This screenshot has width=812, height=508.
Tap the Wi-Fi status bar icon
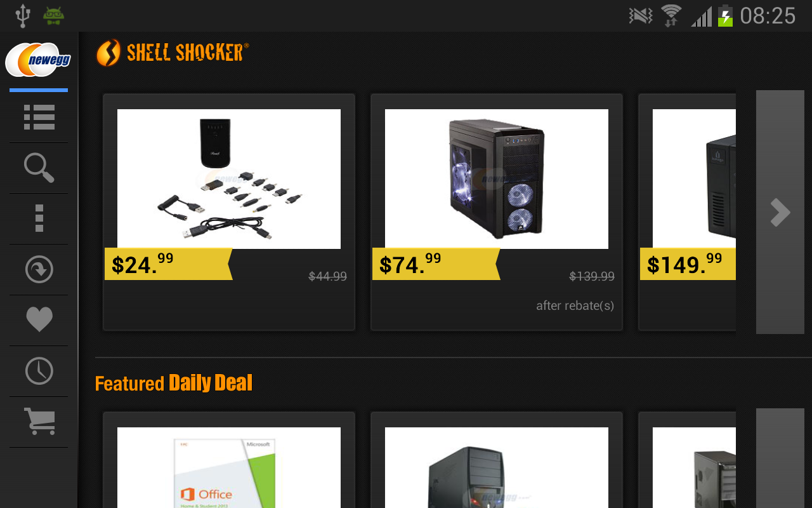tap(671, 15)
